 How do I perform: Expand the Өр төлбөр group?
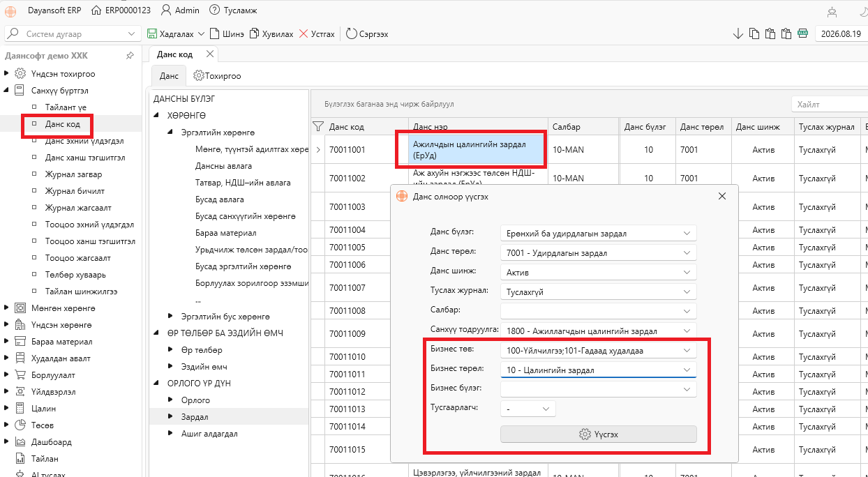(x=172, y=350)
